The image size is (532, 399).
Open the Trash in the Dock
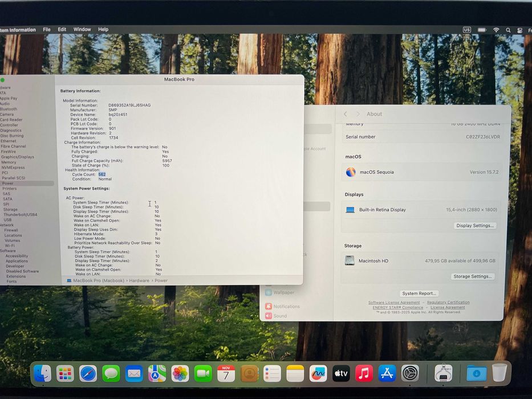[x=499, y=373]
